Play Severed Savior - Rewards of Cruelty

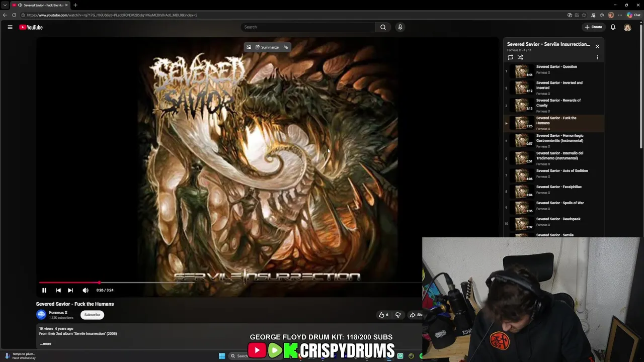coord(553,105)
